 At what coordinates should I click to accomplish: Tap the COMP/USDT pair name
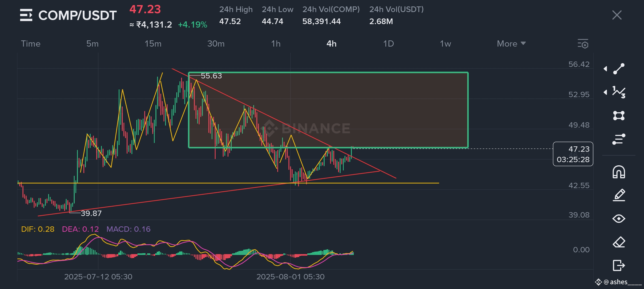click(x=78, y=15)
